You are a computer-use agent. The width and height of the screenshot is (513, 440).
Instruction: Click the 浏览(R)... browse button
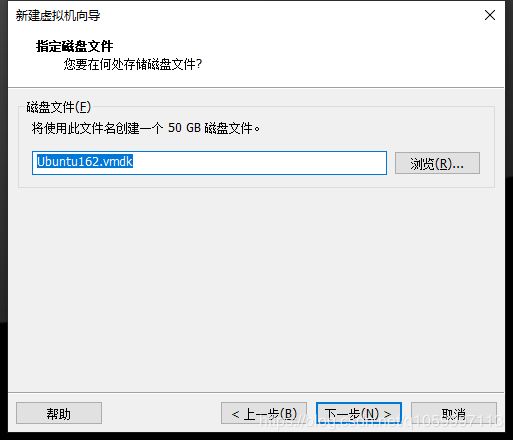tap(437, 163)
